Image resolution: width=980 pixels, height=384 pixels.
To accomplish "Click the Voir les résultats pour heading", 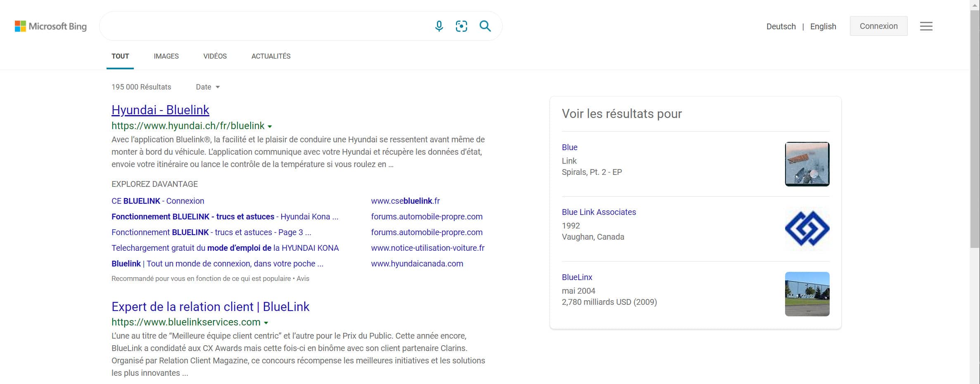I will [x=622, y=114].
